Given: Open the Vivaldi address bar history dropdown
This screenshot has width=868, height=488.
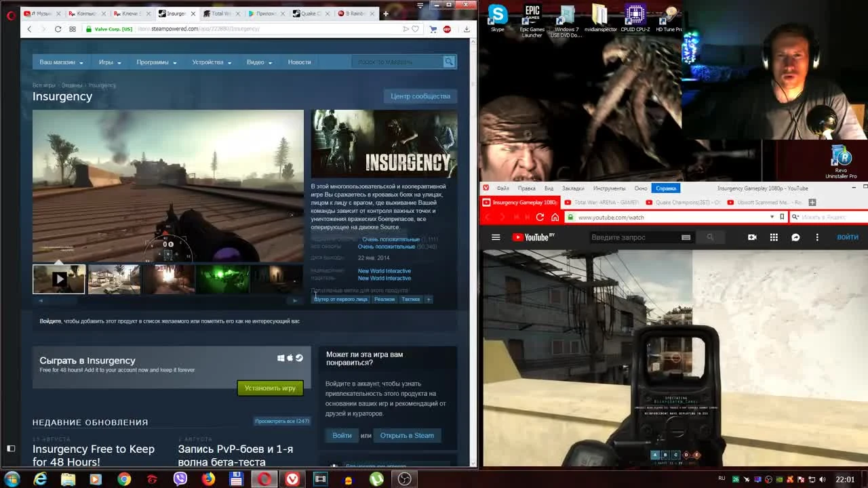Looking at the screenshot, I should pos(772,217).
